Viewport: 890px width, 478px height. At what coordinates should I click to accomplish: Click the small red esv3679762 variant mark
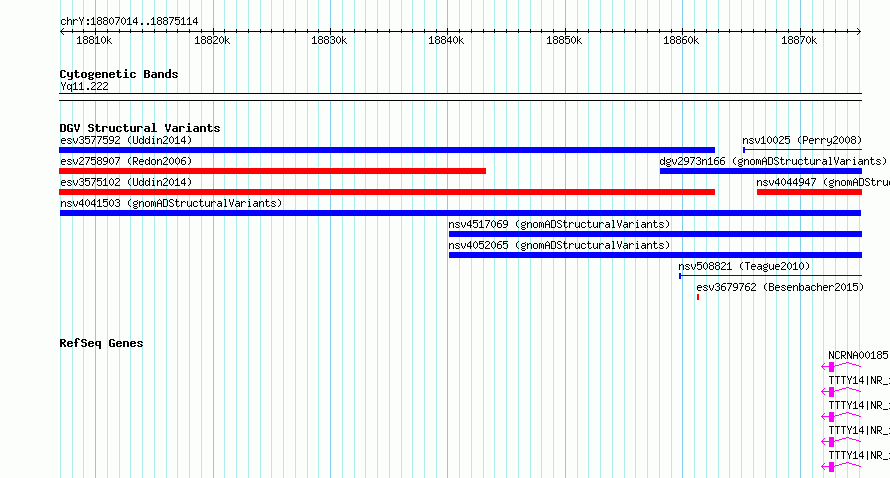pos(698,297)
